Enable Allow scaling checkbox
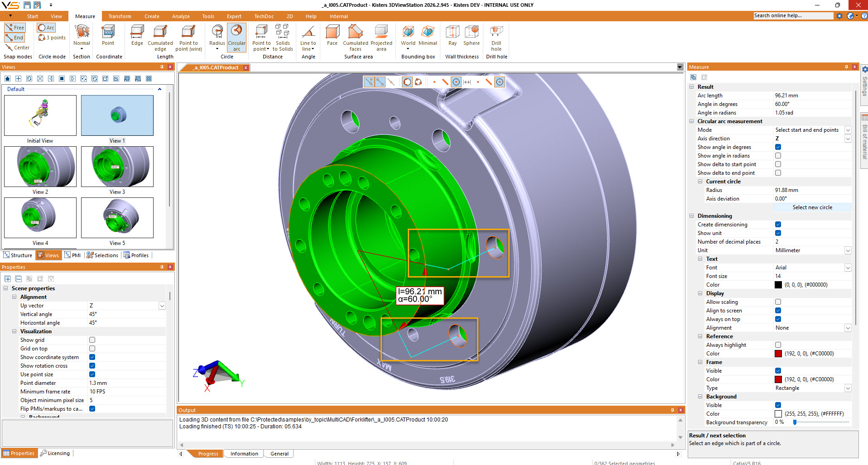Viewport: 868px width, 465px height. point(778,302)
